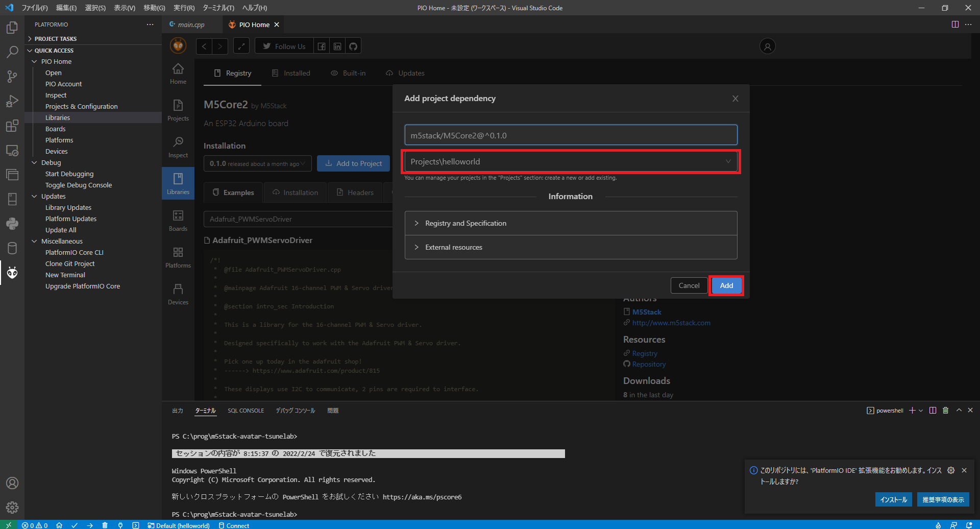Open the Source Control view in the activity bar
The image size is (980, 529).
point(12,76)
